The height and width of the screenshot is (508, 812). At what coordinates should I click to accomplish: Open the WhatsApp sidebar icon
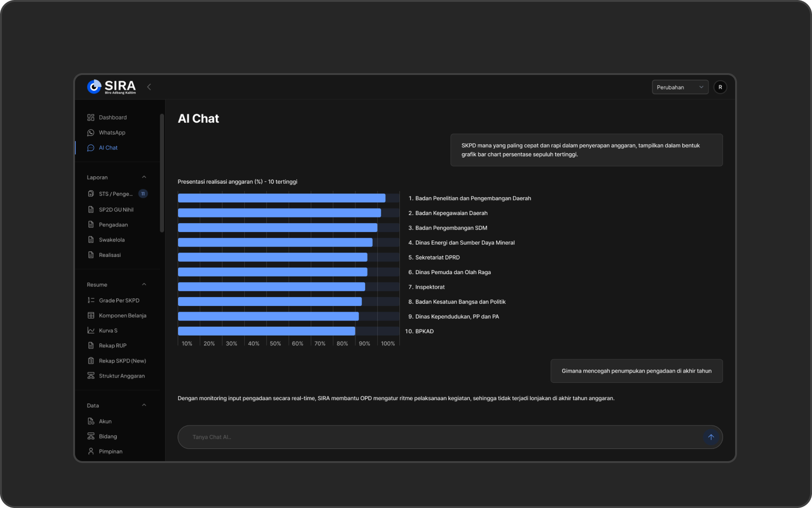click(91, 133)
